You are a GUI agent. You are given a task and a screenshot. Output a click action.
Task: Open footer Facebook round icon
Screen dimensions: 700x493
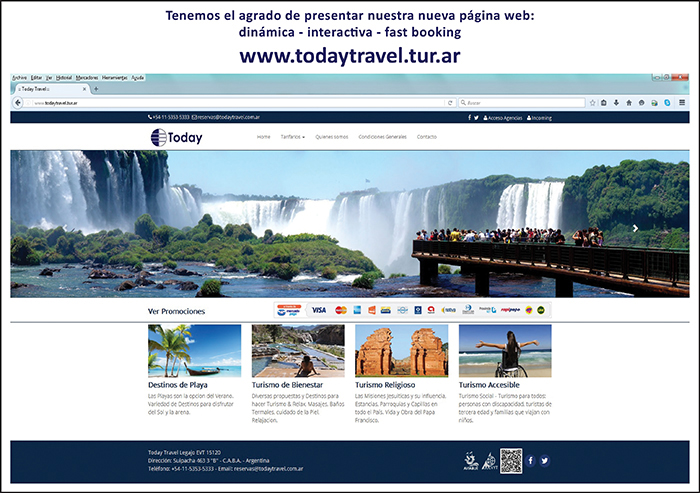point(530,460)
